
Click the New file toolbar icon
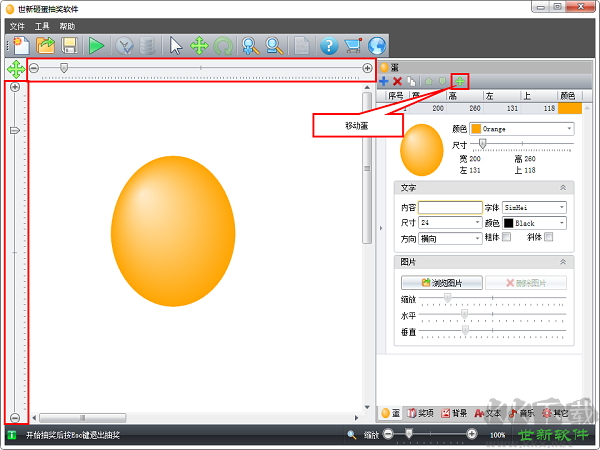coord(21,45)
